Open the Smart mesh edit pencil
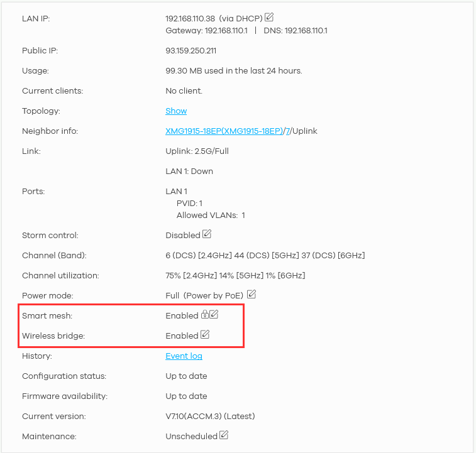The height and width of the screenshot is (453, 476). coord(214,315)
